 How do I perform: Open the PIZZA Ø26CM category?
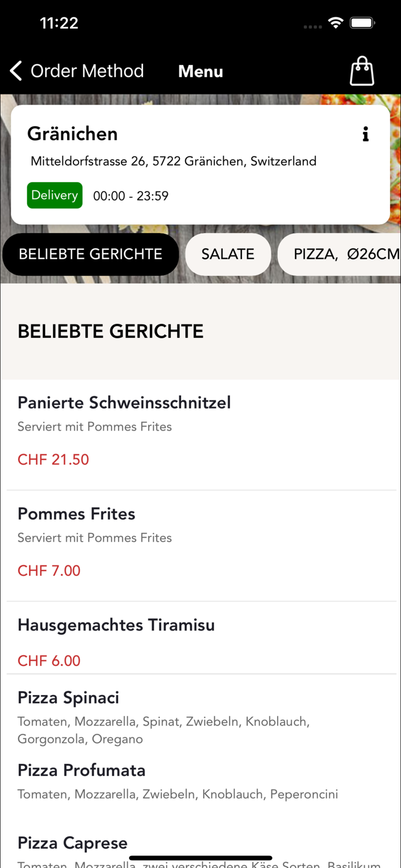click(x=344, y=254)
